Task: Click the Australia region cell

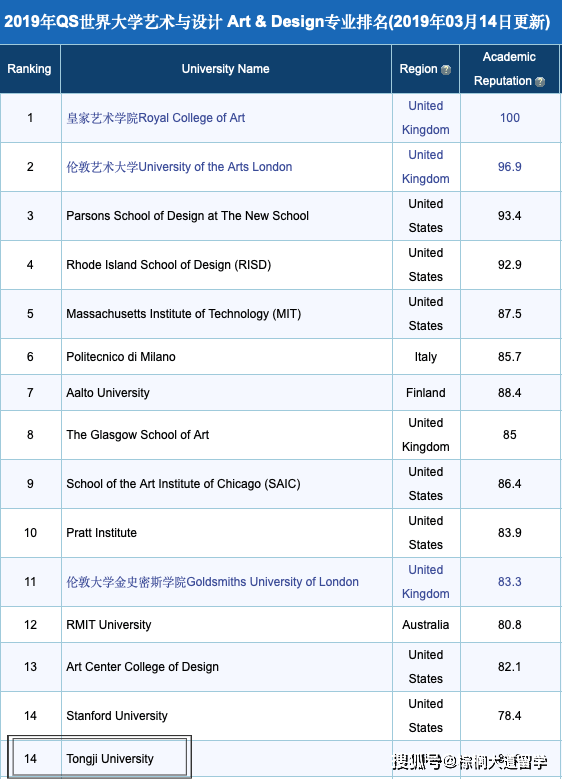Action: click(425, 624)
